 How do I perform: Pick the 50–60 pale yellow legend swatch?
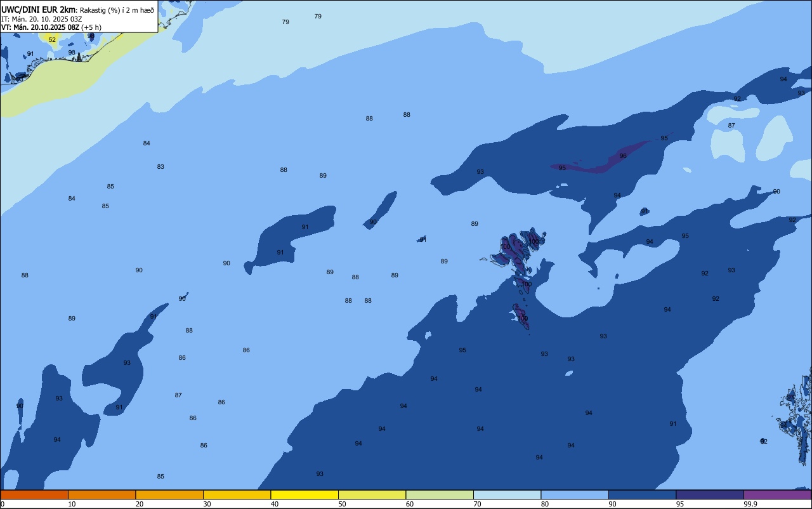(372, 494)
